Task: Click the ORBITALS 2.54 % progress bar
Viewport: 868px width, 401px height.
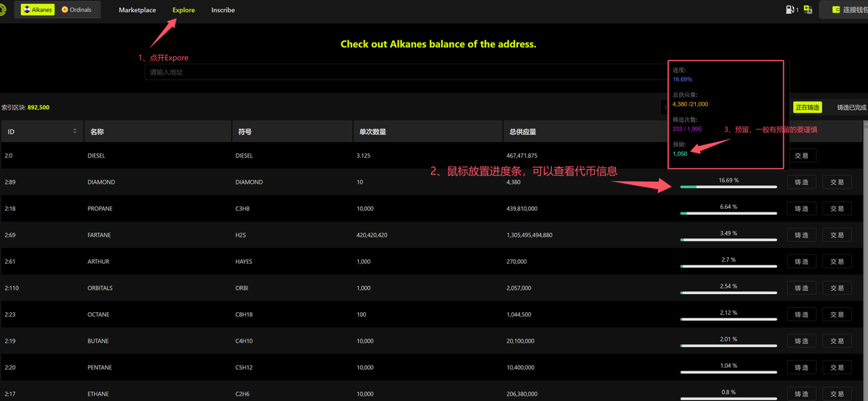Action: coord(728,293)
